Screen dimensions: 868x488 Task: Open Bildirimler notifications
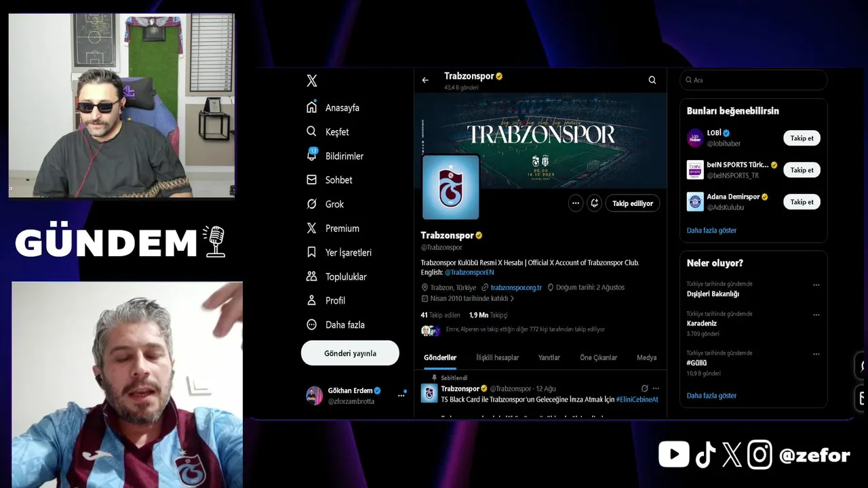pyautogui.click(x=335, y=156)
